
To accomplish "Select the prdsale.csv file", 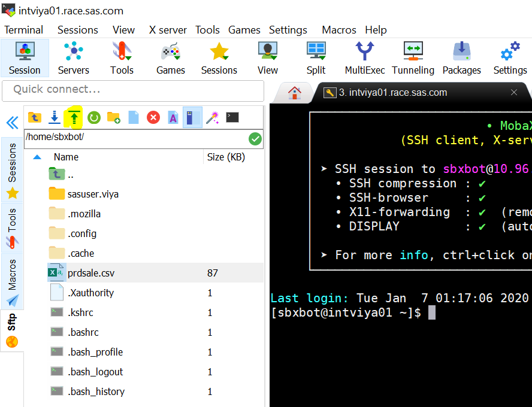I will (90, 273).
